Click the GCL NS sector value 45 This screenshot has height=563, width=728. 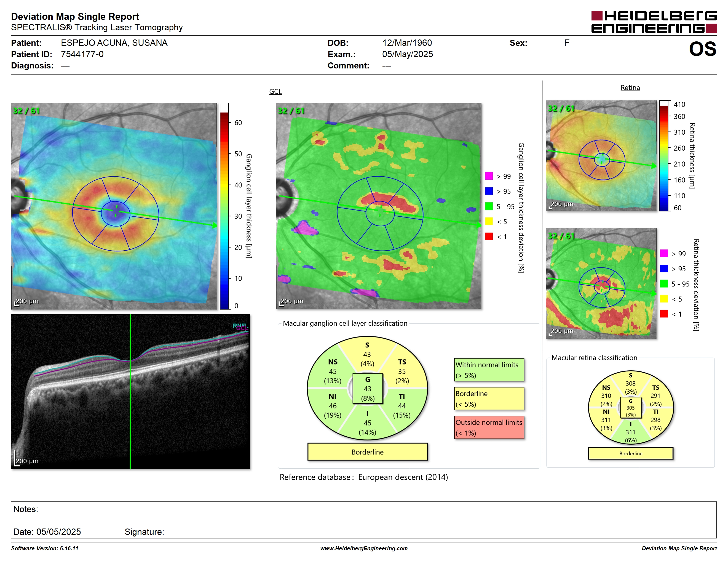pos(333,371)
